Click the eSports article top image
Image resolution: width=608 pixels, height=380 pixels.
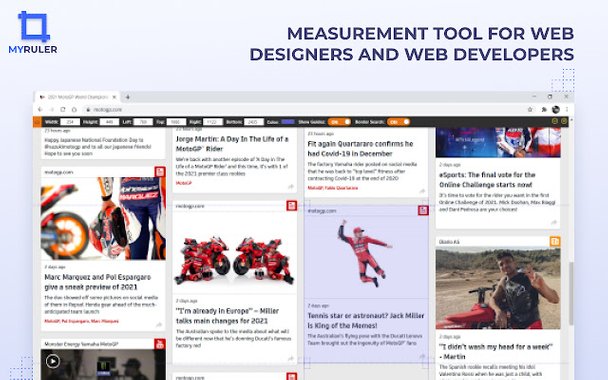coord(498,142)
